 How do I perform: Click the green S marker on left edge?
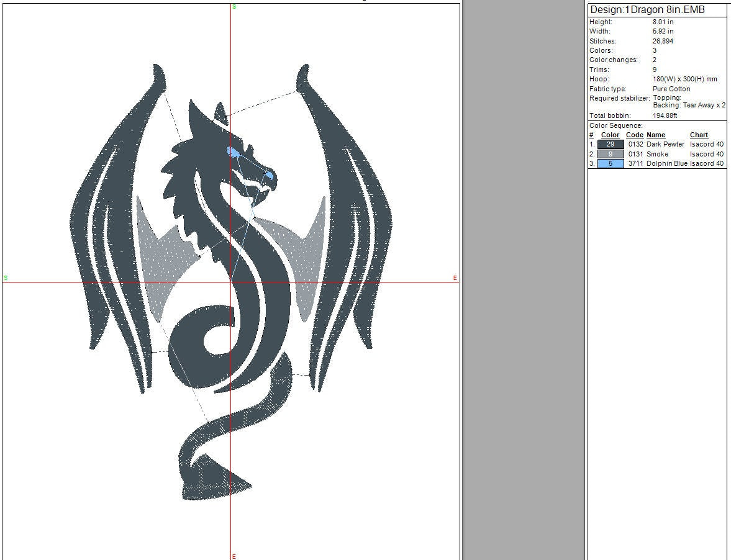[x=6, y=278]
